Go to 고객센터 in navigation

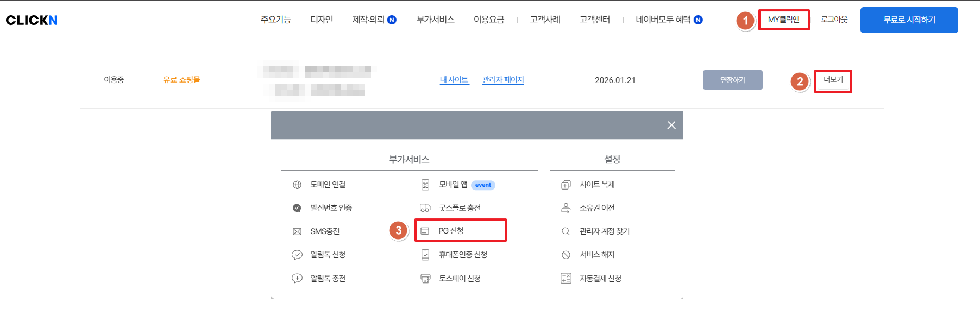(x=595, y=20)
